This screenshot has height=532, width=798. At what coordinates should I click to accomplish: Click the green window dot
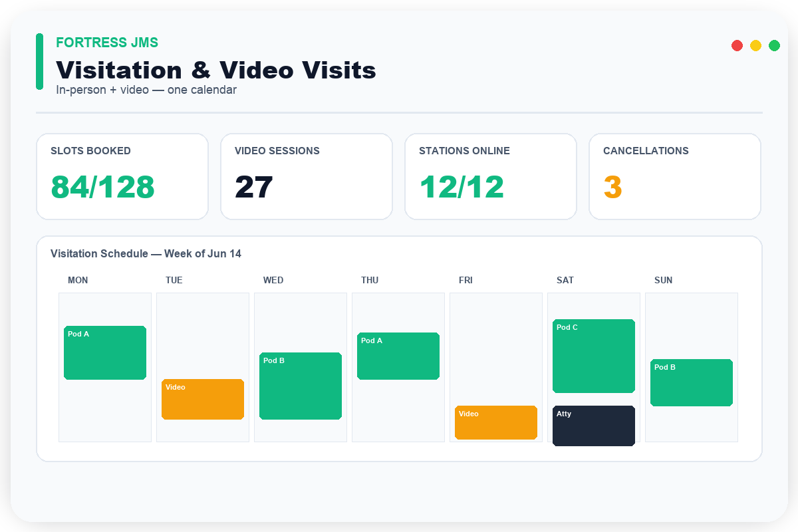774,45
